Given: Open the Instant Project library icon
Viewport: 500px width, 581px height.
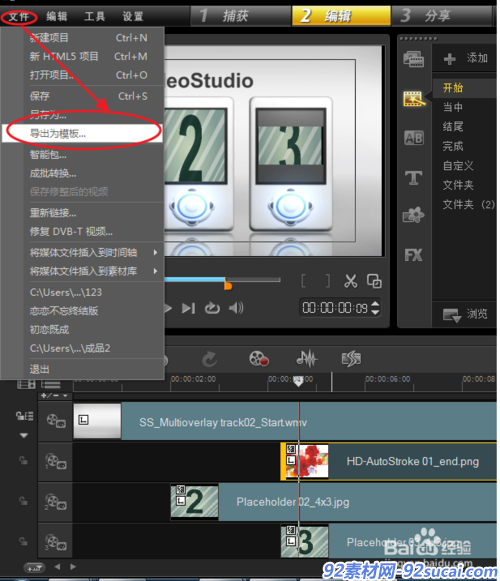Looking at the screenshot, I should [414, 99].
